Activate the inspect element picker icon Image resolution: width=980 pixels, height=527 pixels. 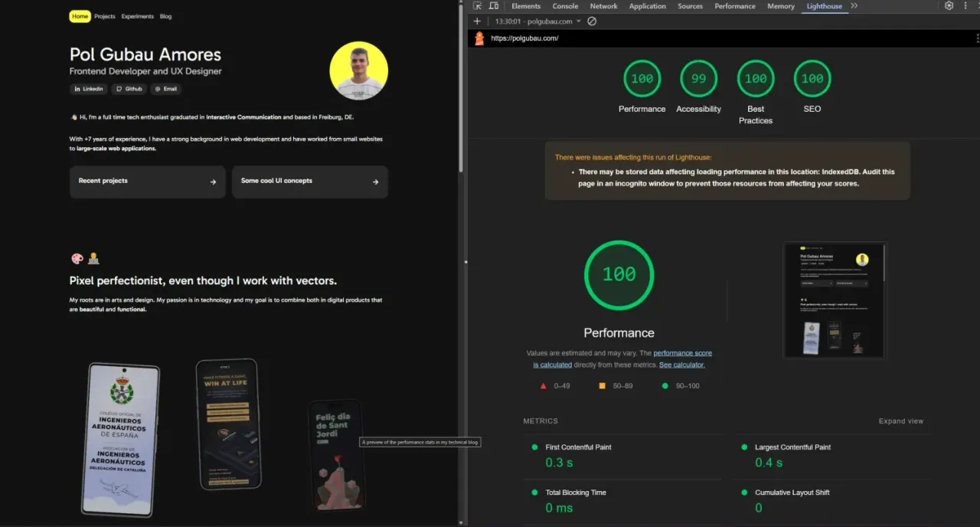(x=477, y=6)
